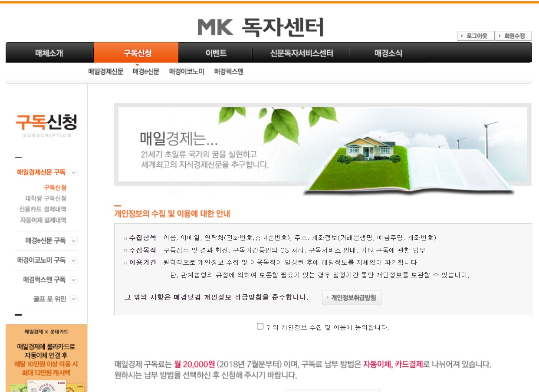Expand the 골프 포 위민 sidebar section
539x392 pixels.
(x=73, y=299)
